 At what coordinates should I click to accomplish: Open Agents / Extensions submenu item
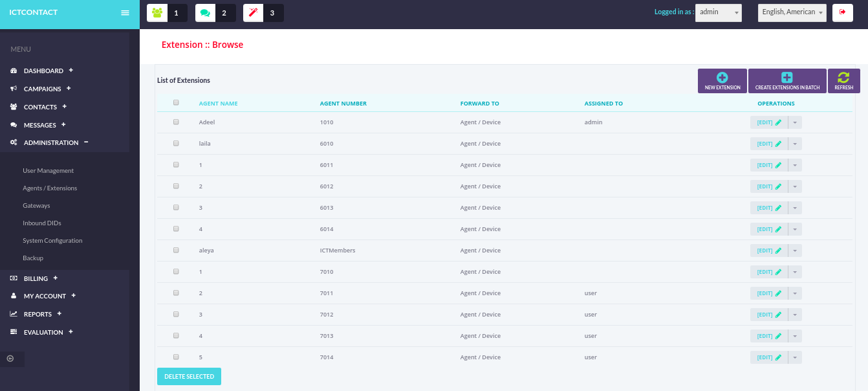(x=50, y=188)
